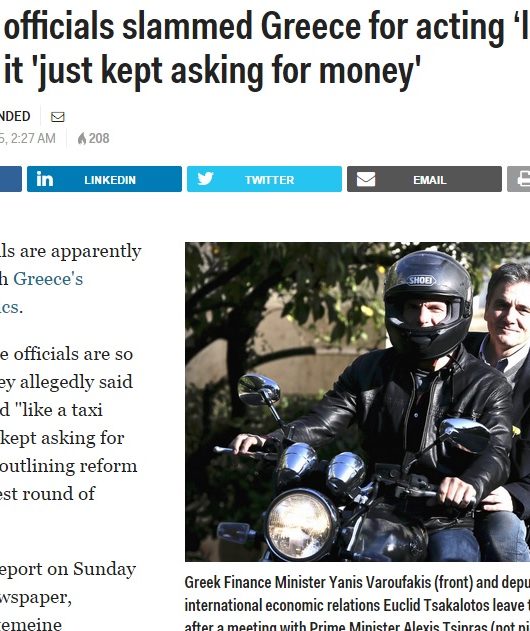
Task: Open the Greece's hyperlink in article text
Action: [48, 279]
